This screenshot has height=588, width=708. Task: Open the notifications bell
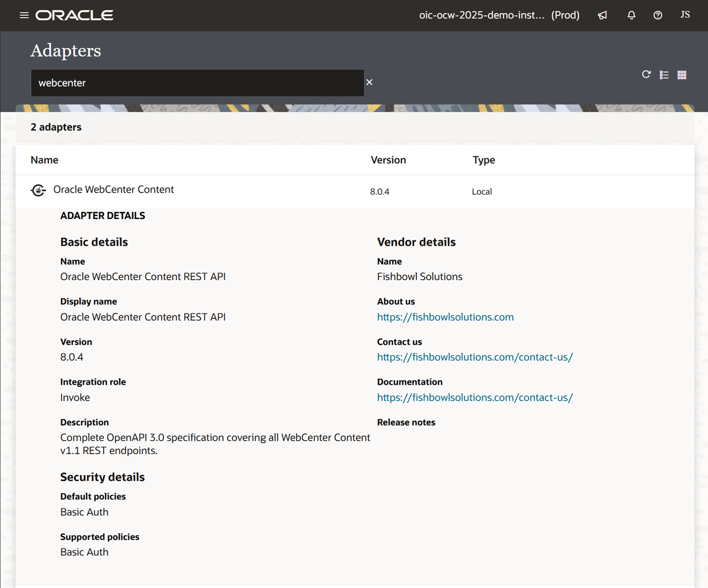(x=631, y=15)
